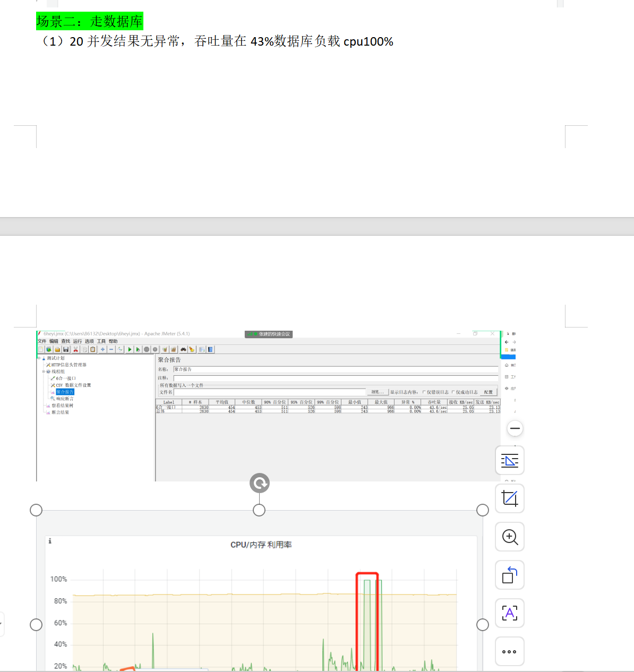Click the 平均值 column header

(222, 402)
